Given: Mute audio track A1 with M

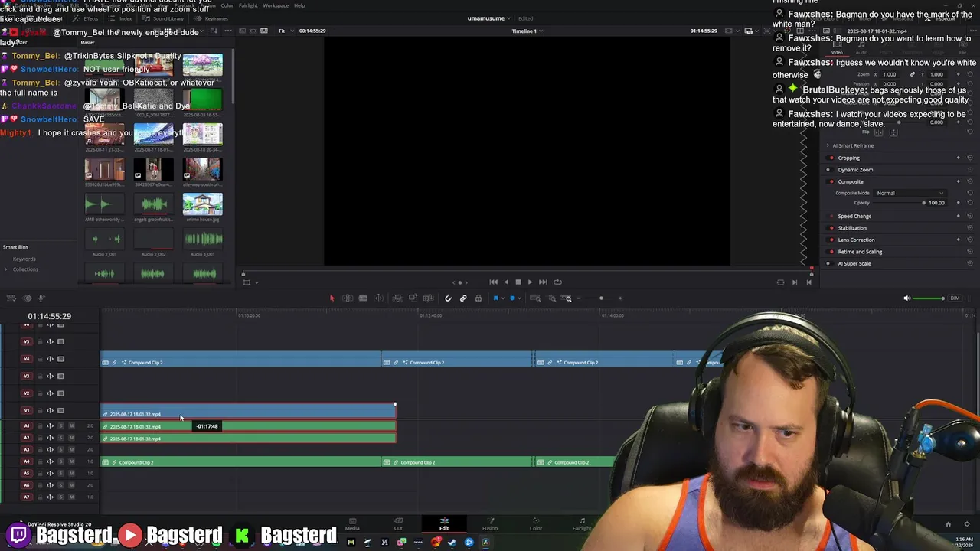Looking at the screenshot, I should point(72,426).
